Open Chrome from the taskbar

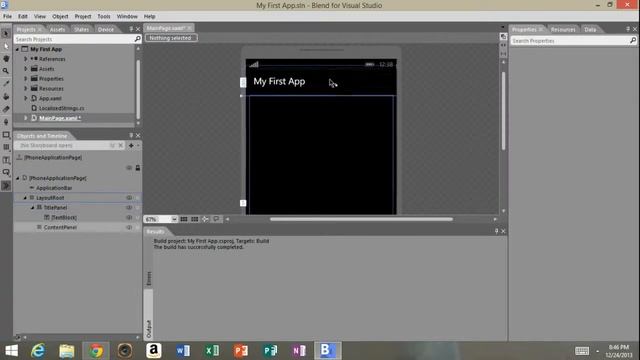pyautogui.click(x=96, y=351)
